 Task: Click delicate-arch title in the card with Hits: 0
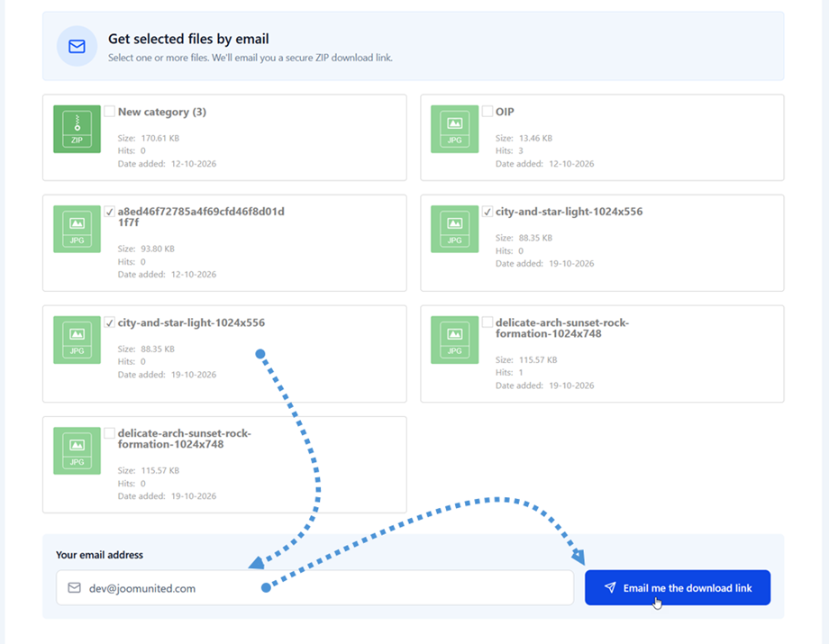(x=185, y=439)
